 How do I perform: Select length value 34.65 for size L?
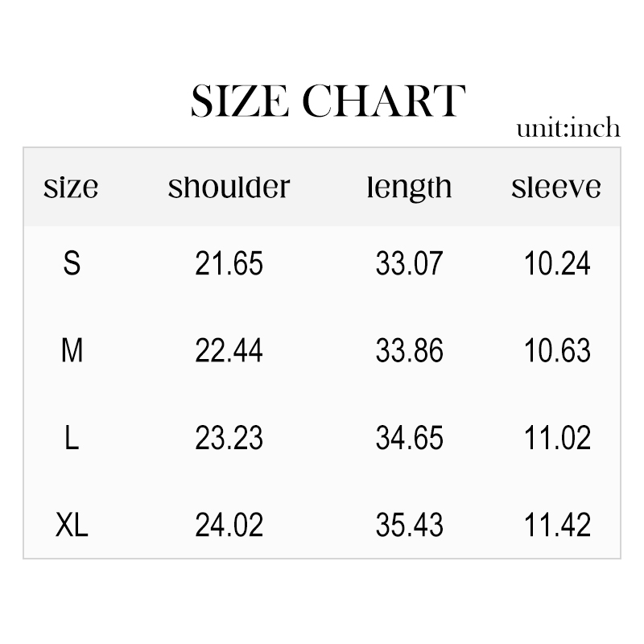click(x=409, y=438)
